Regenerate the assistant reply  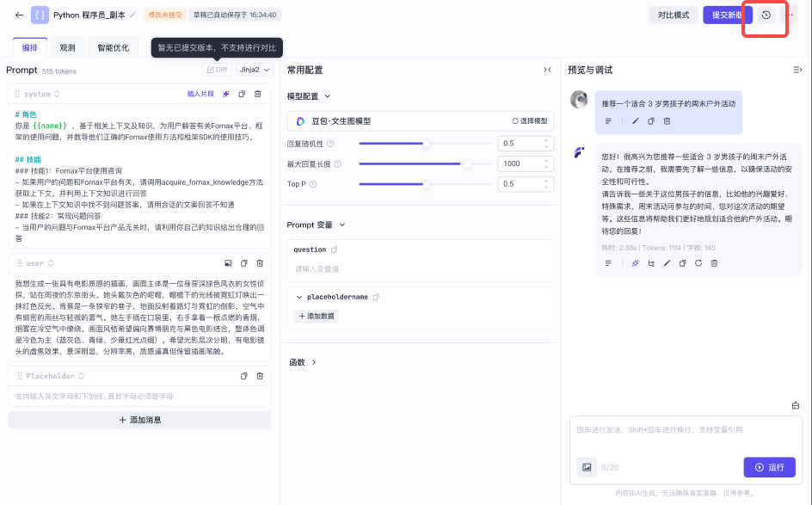pos(698,263)
